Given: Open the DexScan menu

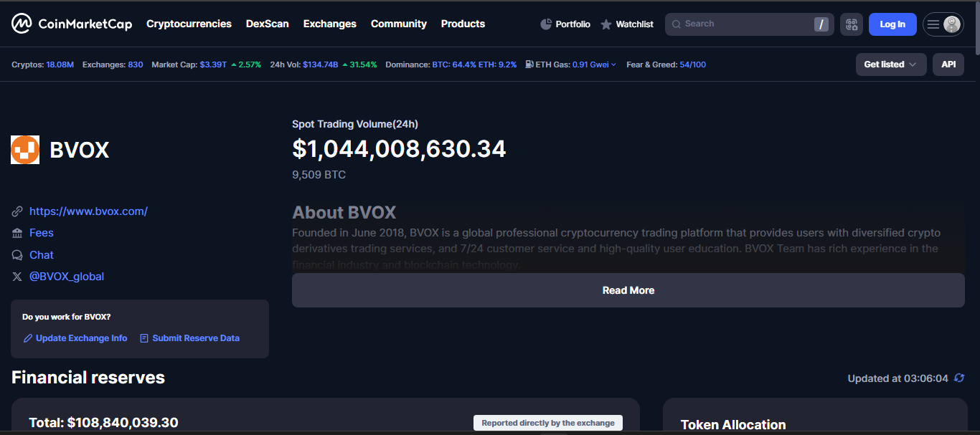Looking at the screenshot, I should click(267, 24).
